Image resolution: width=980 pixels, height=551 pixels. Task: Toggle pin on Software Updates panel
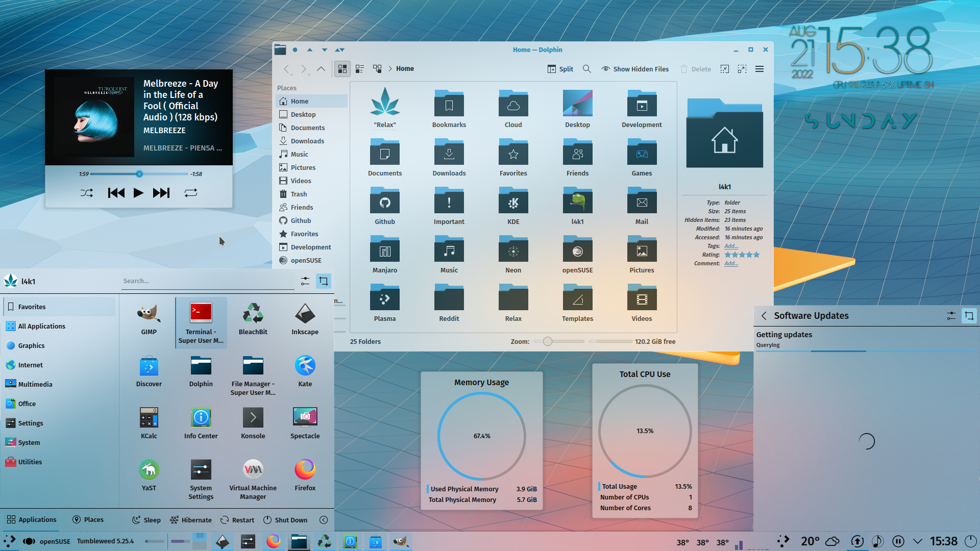[969, 316]
